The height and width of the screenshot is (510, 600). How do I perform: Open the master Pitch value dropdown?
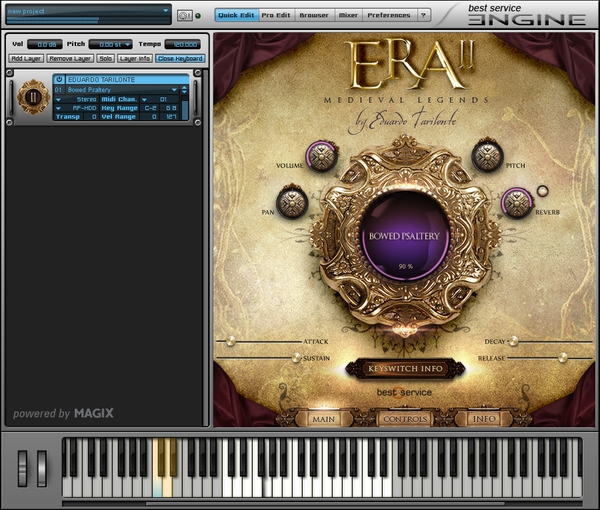(110, 44)
